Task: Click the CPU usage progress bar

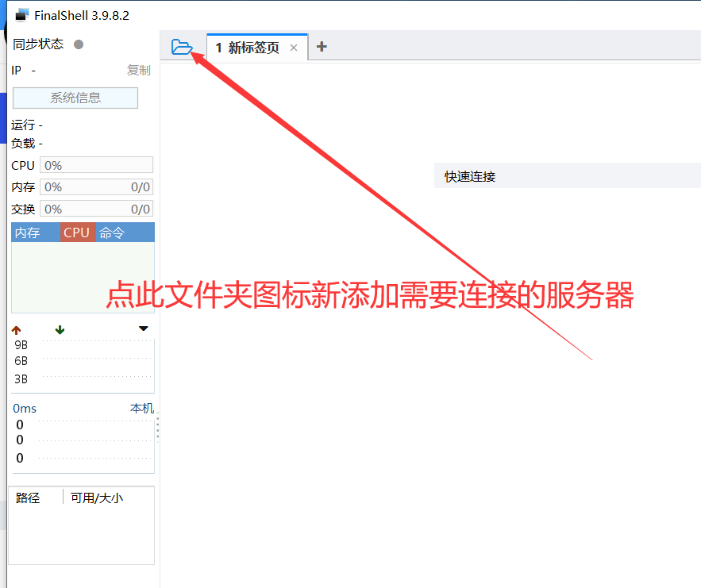Action: (x=96, y=165)
